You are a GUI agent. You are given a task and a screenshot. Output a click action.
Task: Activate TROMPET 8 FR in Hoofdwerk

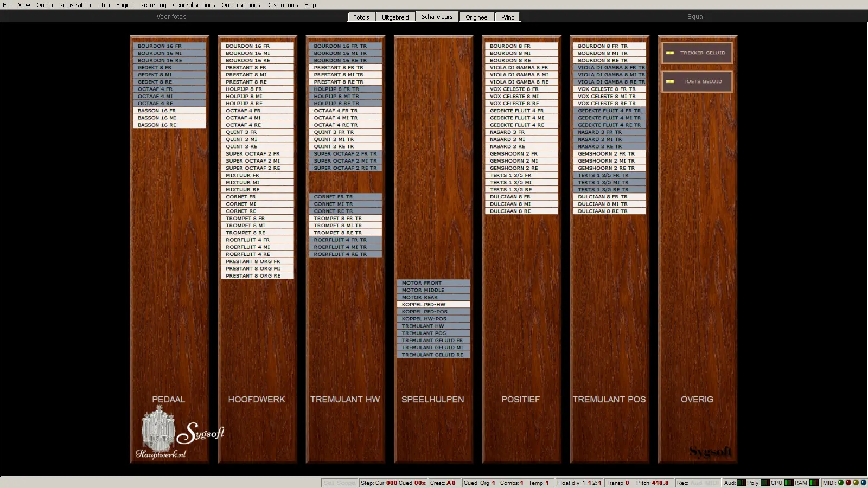257,218
